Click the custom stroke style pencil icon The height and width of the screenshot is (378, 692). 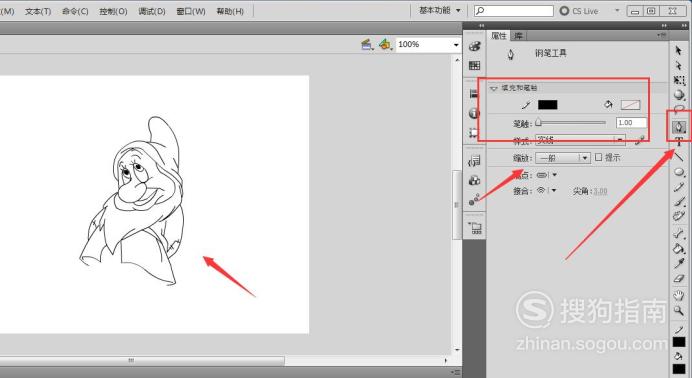(639, 140)
